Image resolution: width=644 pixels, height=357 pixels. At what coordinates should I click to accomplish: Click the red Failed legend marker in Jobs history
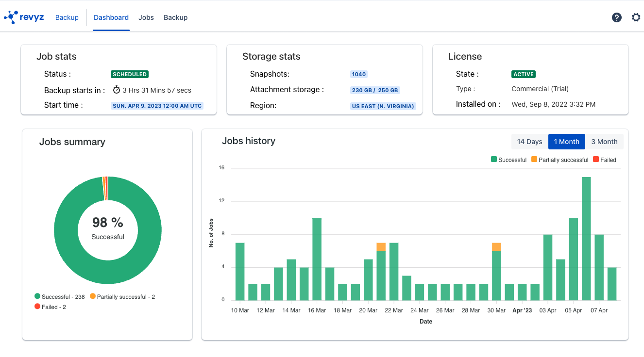click(596, 160)
